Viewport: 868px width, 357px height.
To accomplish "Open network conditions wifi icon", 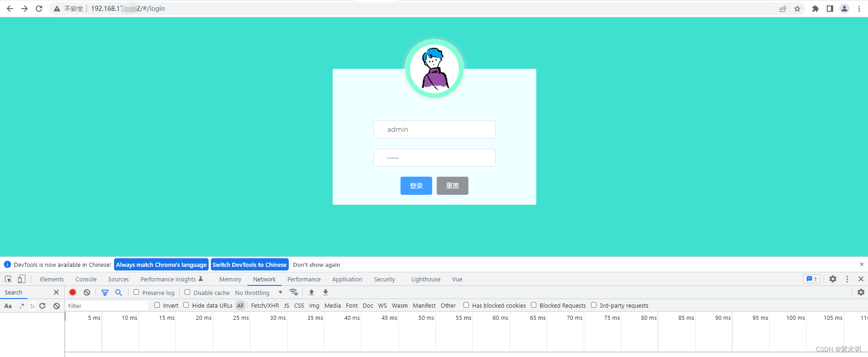I will [294, 292].
